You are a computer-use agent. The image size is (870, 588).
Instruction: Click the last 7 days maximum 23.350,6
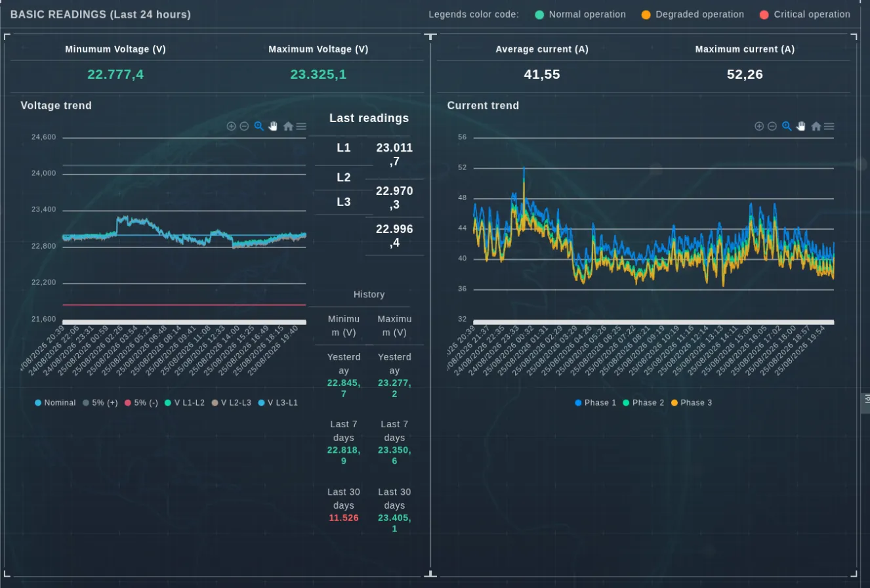click(x=394, y=455)
